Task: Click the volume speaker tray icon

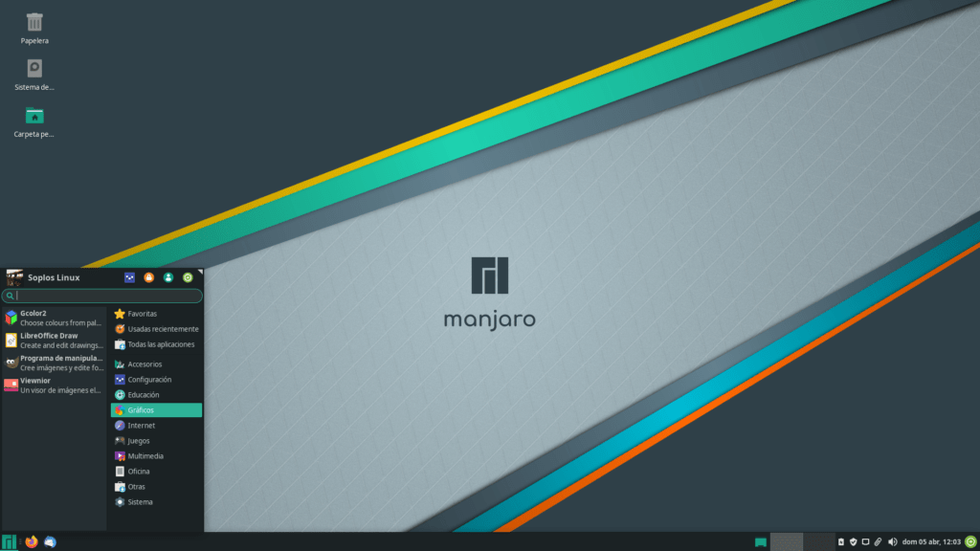Action: point(893,542)
